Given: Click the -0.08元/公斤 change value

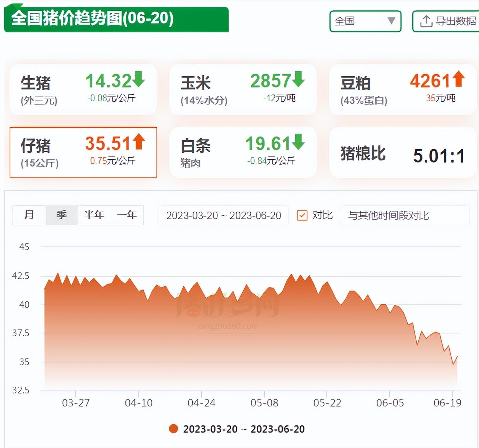Looking at the screenshot, I should [111, 98].
